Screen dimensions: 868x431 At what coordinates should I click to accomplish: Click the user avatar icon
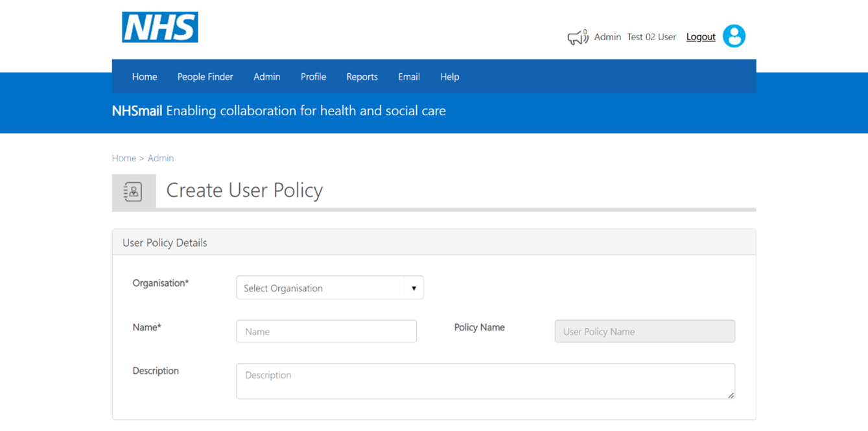(x=734, y=36)
